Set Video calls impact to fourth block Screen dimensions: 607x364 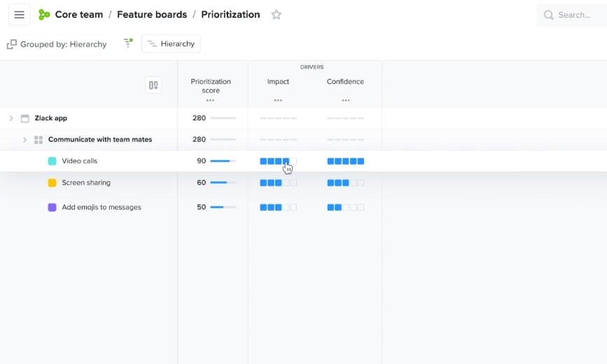[x=286, y=161]
